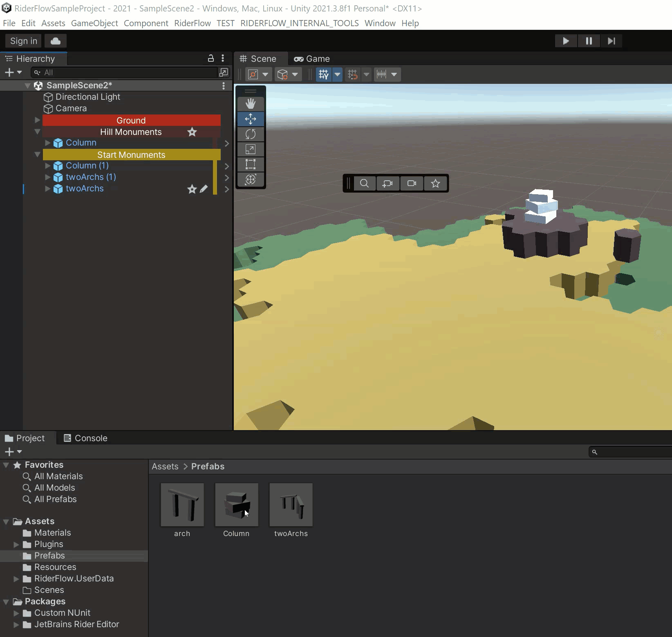Select the Rect transform tool
The image size is (672, 637).
tap(251, 164)
